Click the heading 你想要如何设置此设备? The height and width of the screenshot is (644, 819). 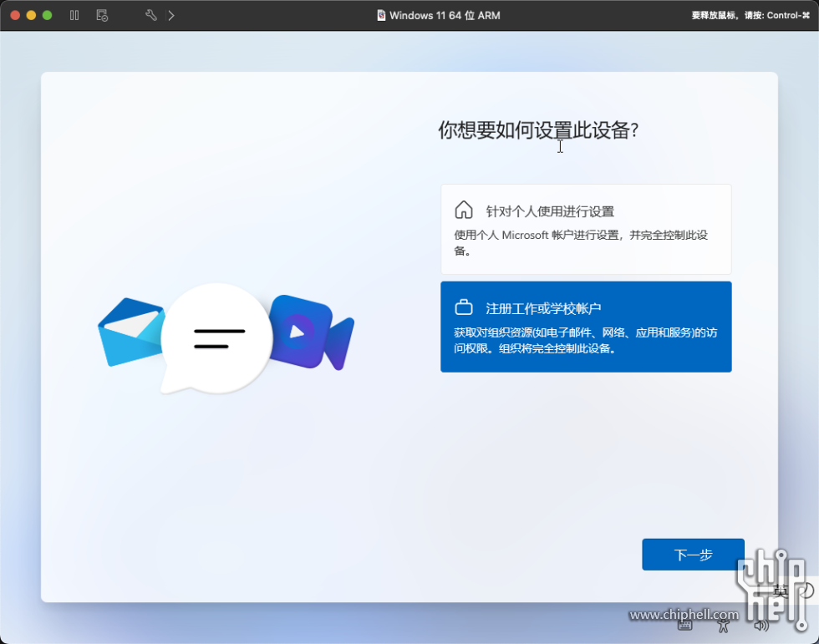point(538,130)
